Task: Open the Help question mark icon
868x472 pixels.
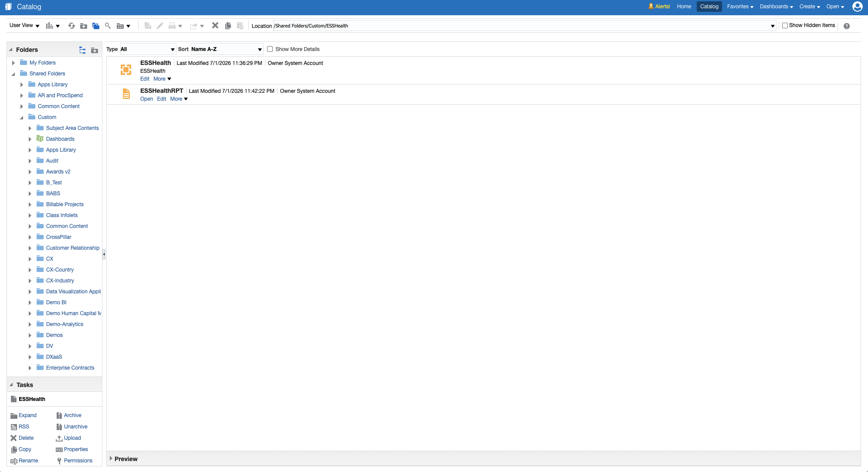Action: tap(847, 26)
